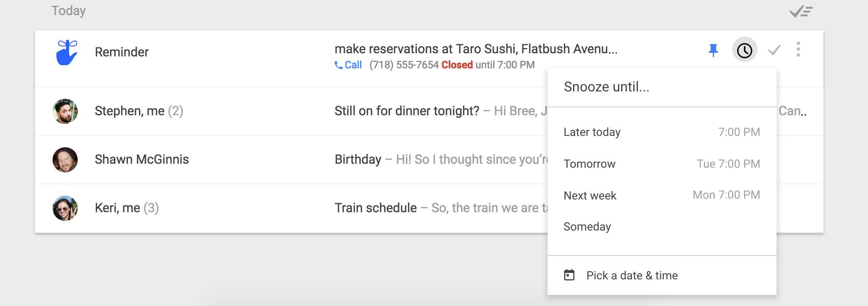The image size is (868, 306).
Task: Click Keri's avatar photo
Action: (x=65, y=208)
